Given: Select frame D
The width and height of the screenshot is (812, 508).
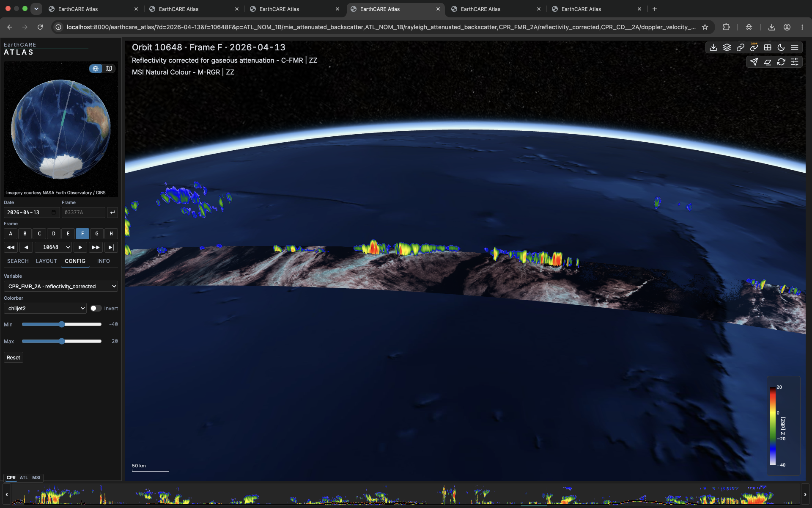Looking at the screenshot, I should [54, 234].
